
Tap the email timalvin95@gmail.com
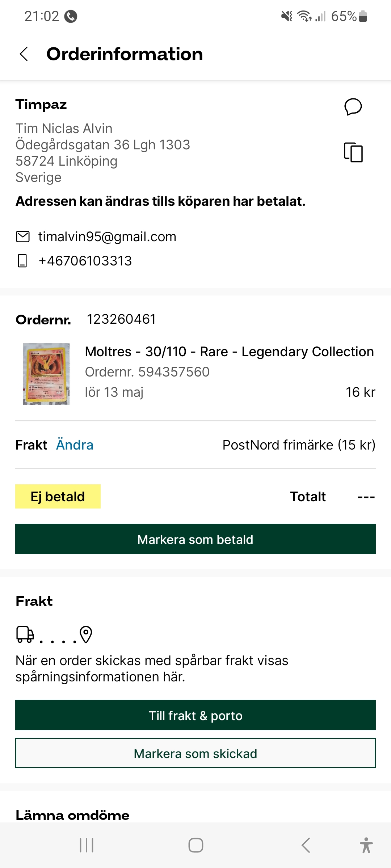(x=107, y=237)
